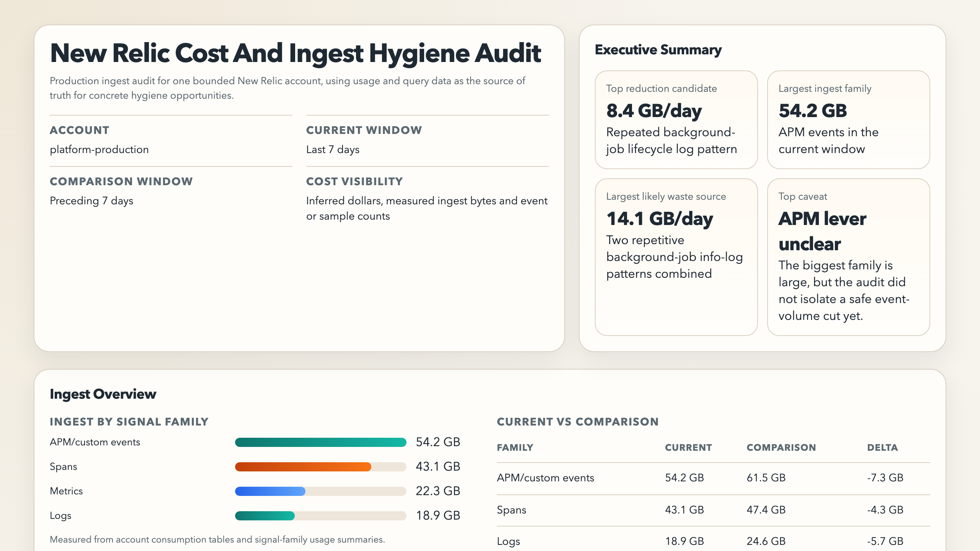Click the 24.6 GB comparison cell
Screen dimensions: 980x551
click(766, 541)
